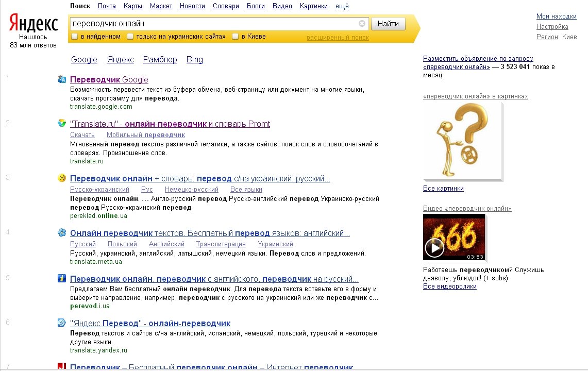Open the 'ещё' services dropdown
588x371 pixels.
click(342, 6)
